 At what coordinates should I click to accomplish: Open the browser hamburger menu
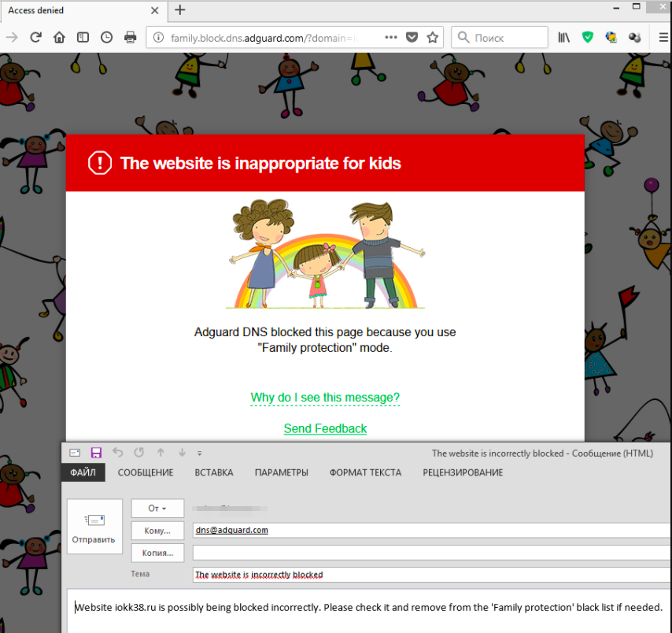pyautogui.click(x=663, y=38)
